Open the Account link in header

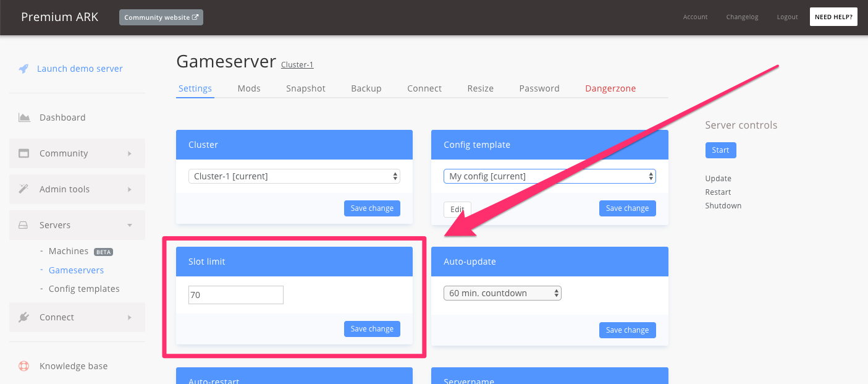(696, 17)
